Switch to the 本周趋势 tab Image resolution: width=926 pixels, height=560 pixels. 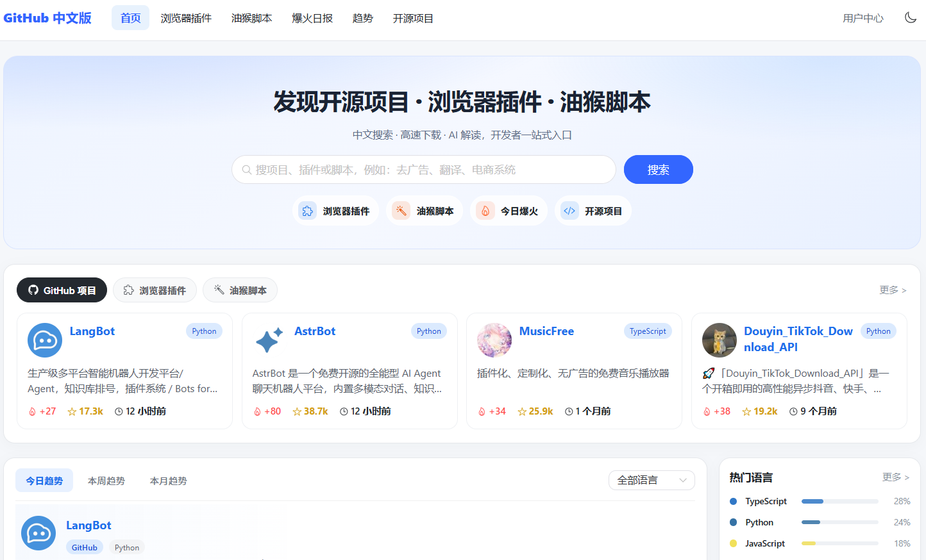click(106, 481)
